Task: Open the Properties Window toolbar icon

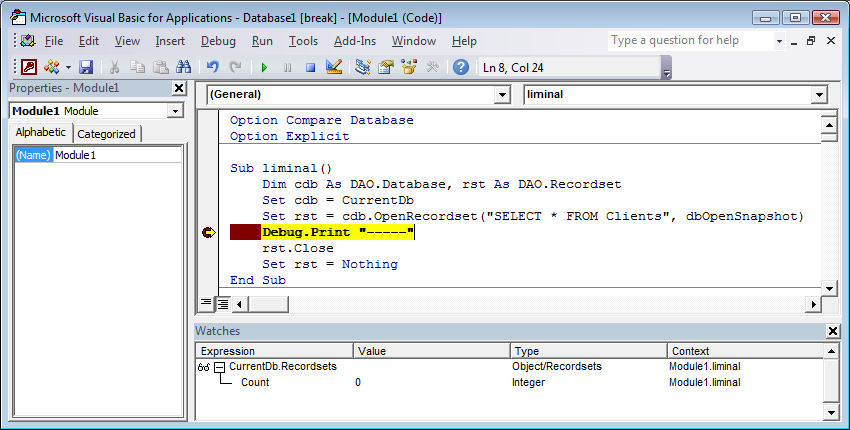Action: (386, 67)
